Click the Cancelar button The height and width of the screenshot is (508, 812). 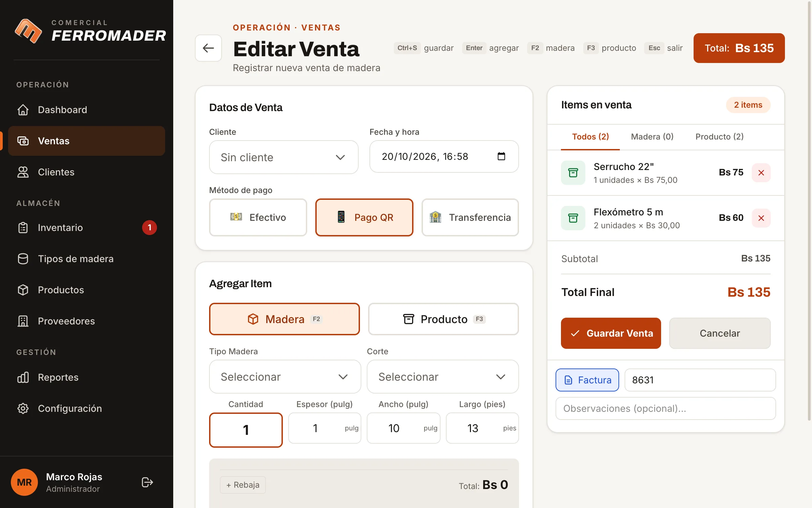click(720, 333)
